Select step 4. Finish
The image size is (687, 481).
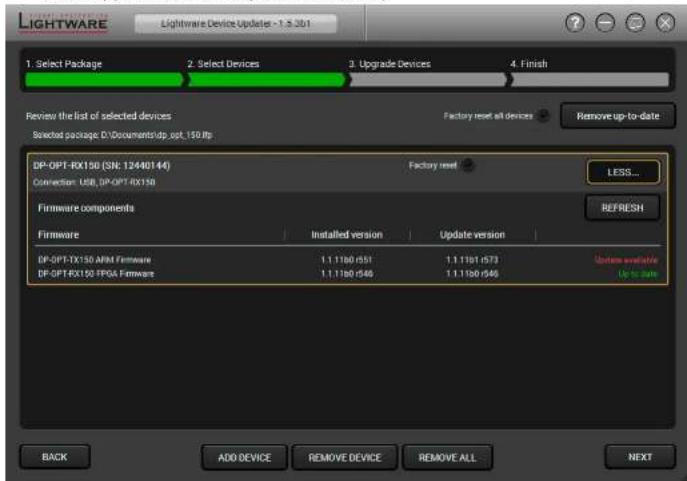pyautogui.click(x=529, y=64)
